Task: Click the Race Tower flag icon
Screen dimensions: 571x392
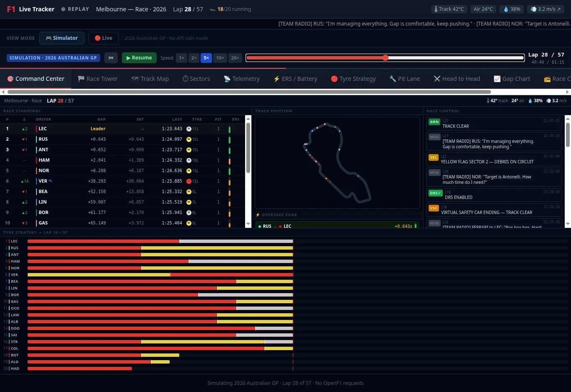Action: (x=81, y=79)
